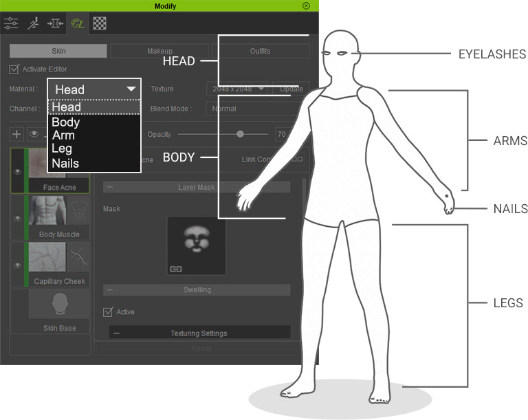The height and width of the screenshot is (420, 528).
Task: Collapse the Layer Mask section
Action: click(x=110, y=187)
